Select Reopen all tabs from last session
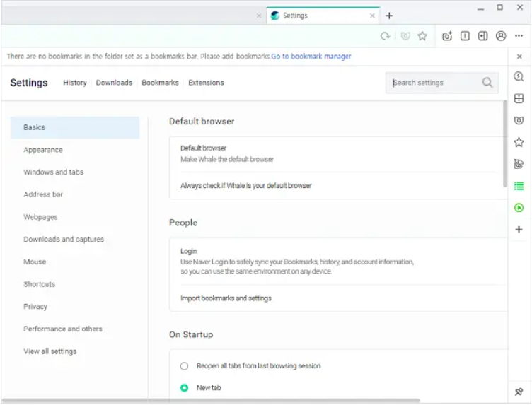This screenshot has height=405, width=532. [184, 366]
